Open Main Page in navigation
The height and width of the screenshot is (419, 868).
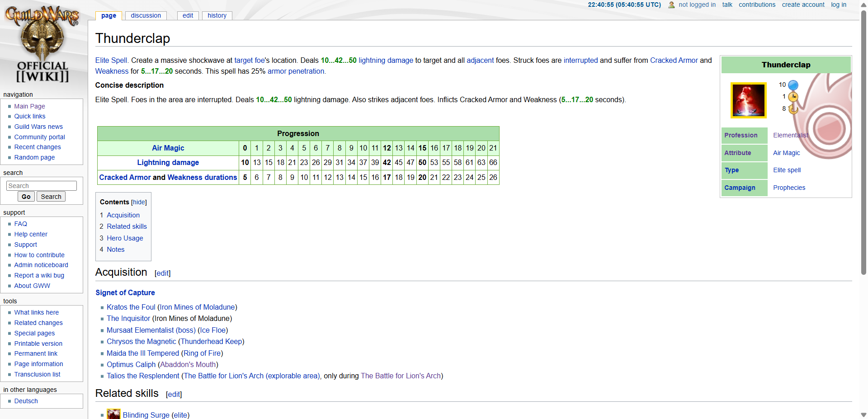[x=29, y=106]
